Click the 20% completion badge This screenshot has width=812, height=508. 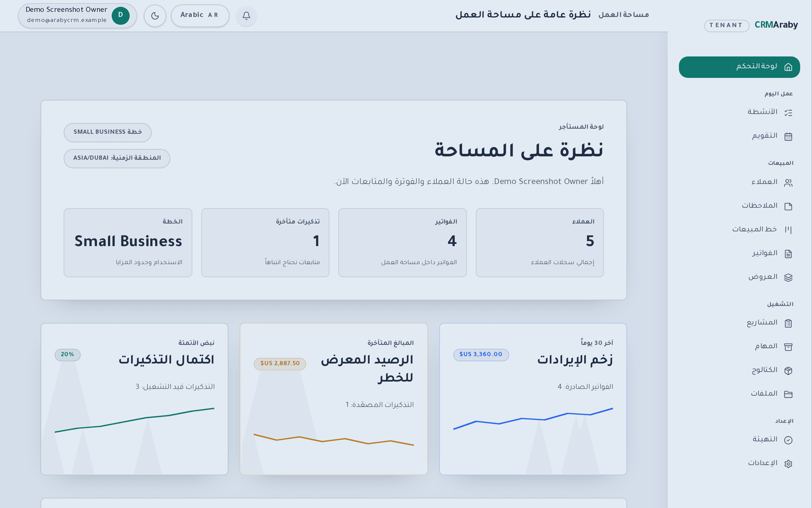(x=67, y=354)
